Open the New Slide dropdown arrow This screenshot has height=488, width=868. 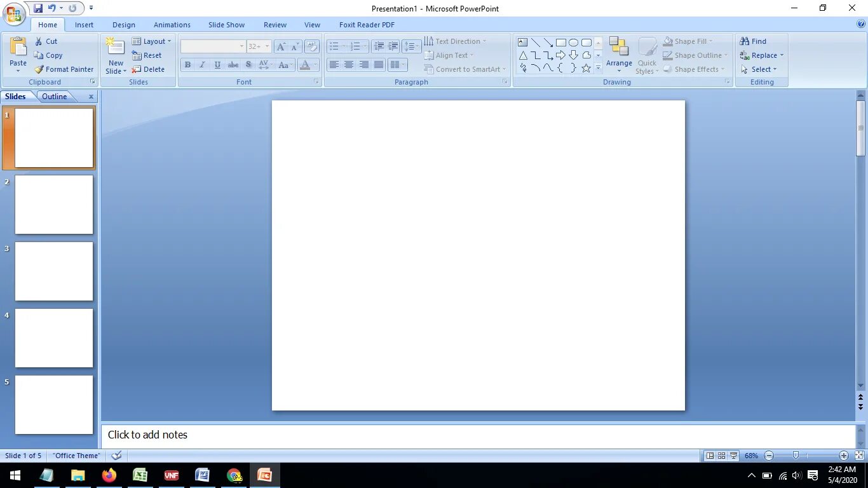point(116,67)
